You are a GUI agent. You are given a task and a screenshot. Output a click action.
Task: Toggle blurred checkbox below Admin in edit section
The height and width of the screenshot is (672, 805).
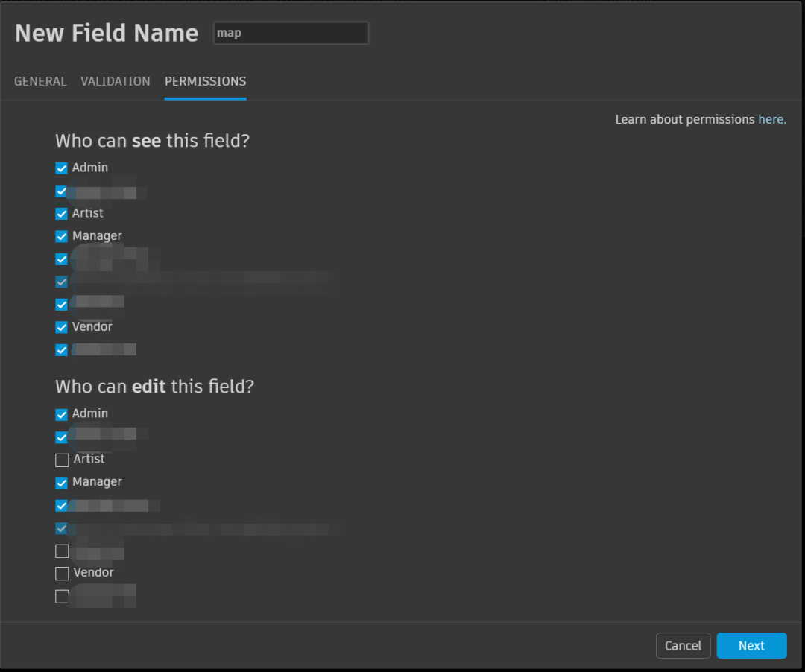coord(62,437)
